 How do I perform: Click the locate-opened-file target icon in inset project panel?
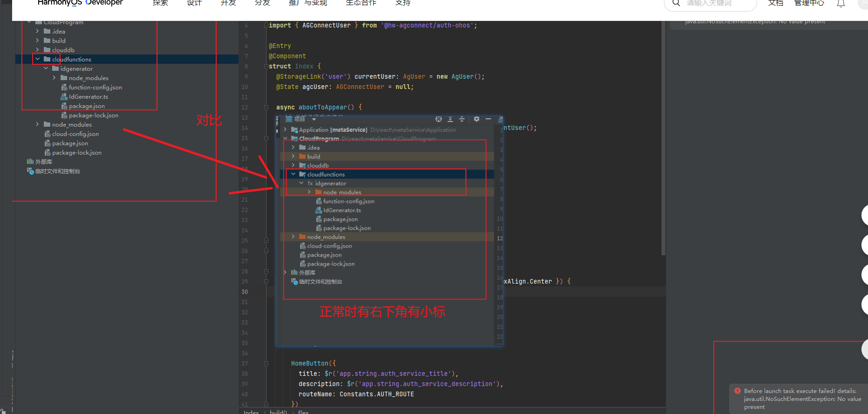coord(438,119)
